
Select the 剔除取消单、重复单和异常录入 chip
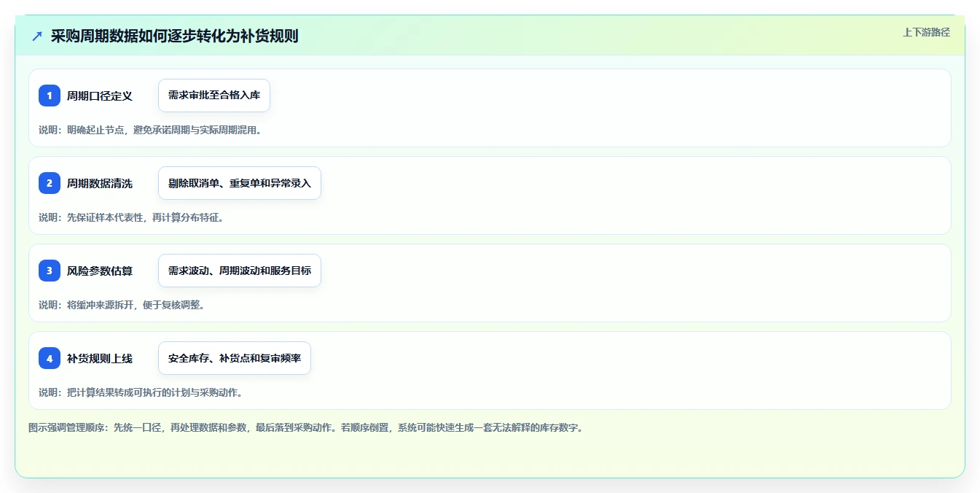[240, 183]
